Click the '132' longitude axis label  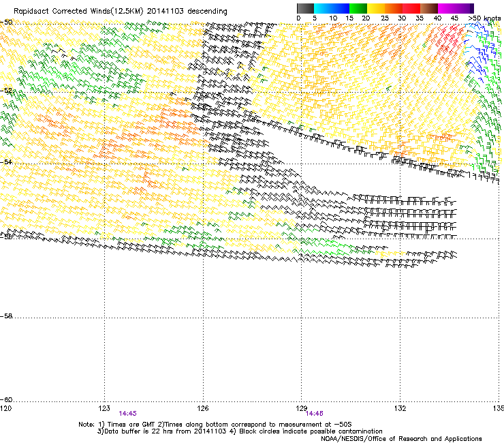400,408
